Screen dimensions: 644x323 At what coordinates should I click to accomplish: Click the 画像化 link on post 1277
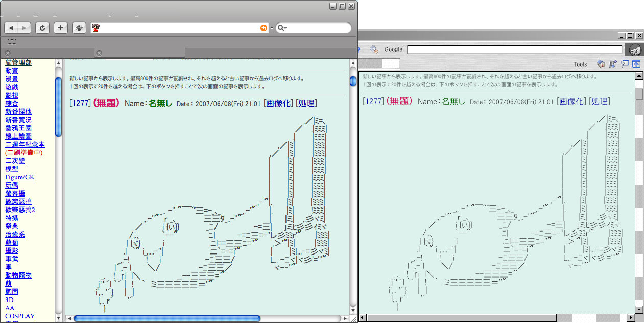tap(278, 103)
